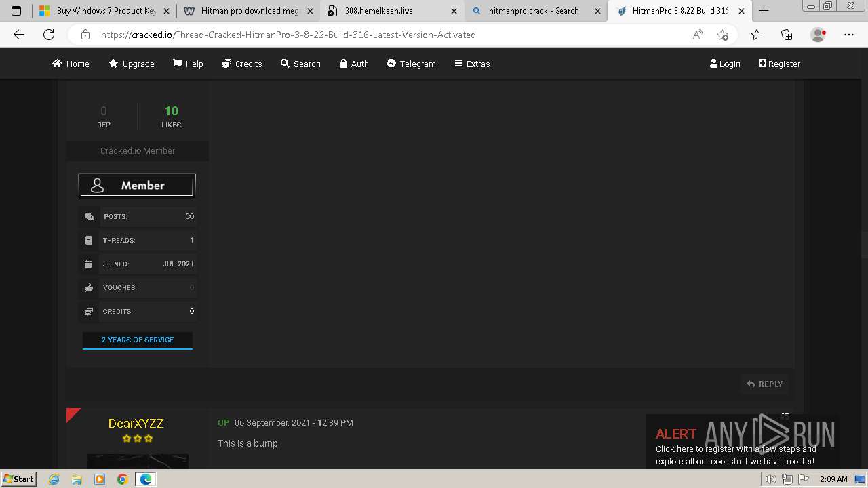Screen dimensions: 868x488
Task: Click the Register link
Action: [x=779, y=64]
